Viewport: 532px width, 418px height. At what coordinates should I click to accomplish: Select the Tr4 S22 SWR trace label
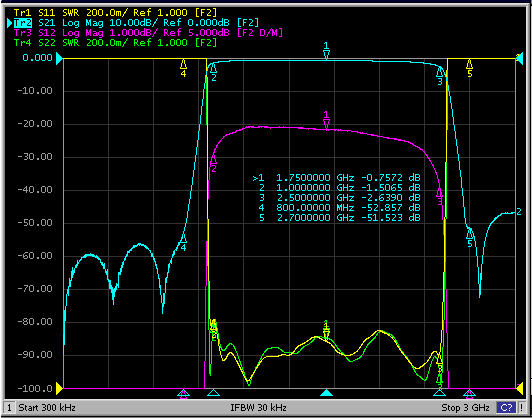[115, 43]
